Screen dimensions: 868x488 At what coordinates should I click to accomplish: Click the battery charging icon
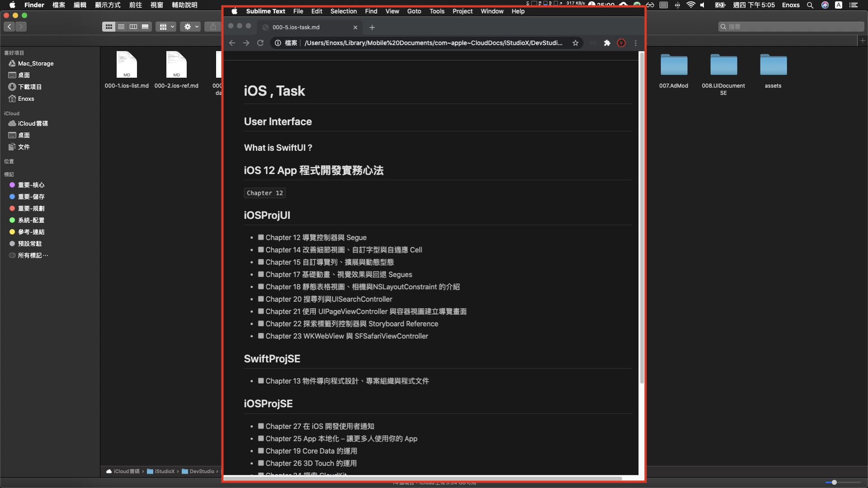coord(720,5)
